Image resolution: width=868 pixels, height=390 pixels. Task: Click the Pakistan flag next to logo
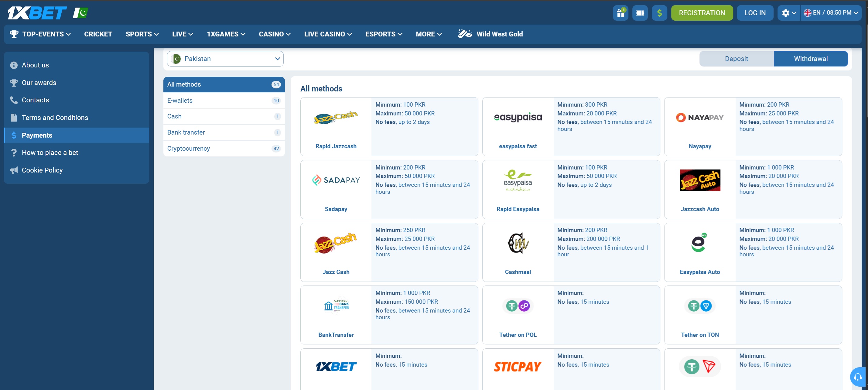(x=80, y=13)
